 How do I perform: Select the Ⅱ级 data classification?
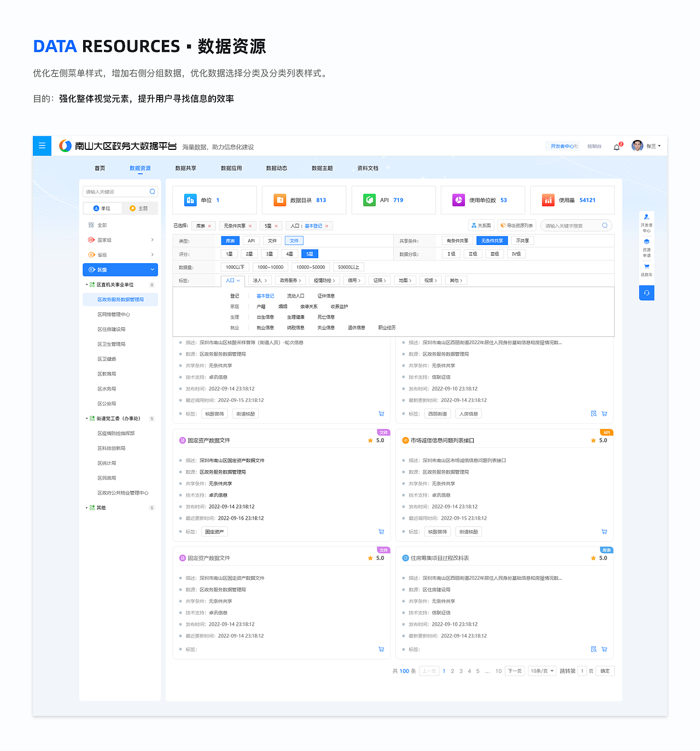[473, 254]
